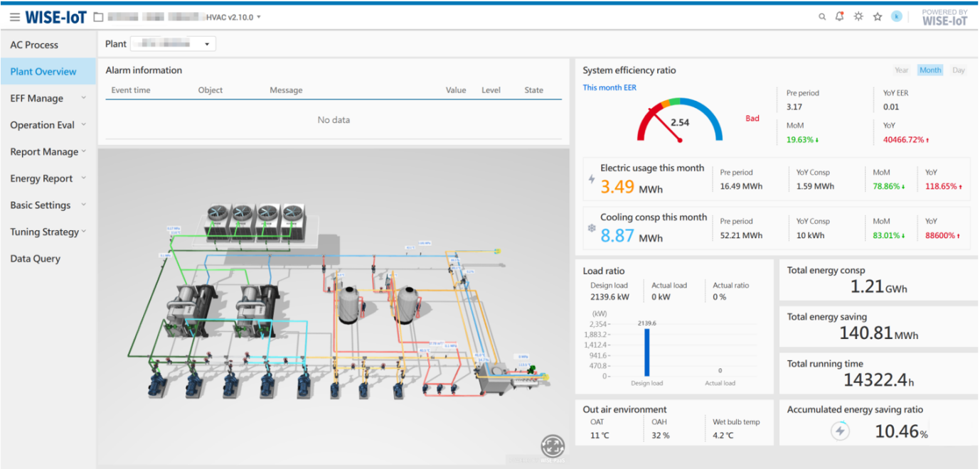Open the HVAC v2.10.0 project dropdown

[x=234, y=17]
